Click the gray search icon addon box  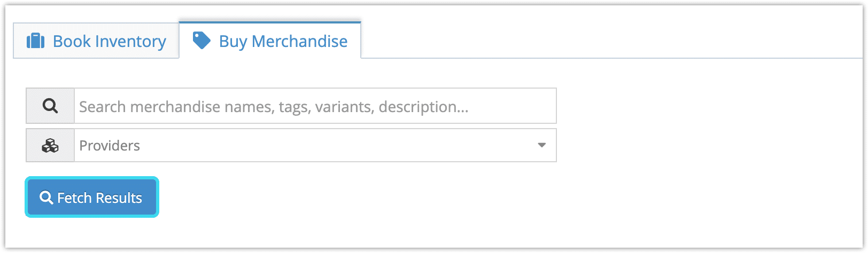(x=50, y=106)
